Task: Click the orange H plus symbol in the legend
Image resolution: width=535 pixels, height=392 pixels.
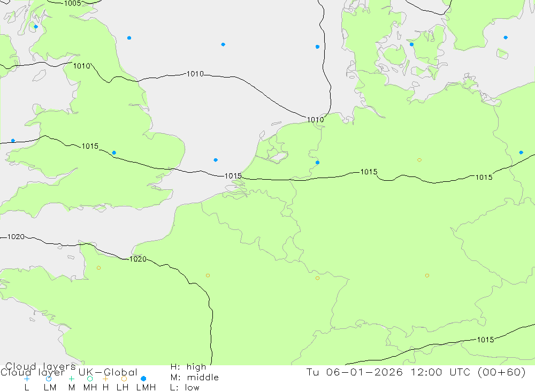Action: point(105,379)
